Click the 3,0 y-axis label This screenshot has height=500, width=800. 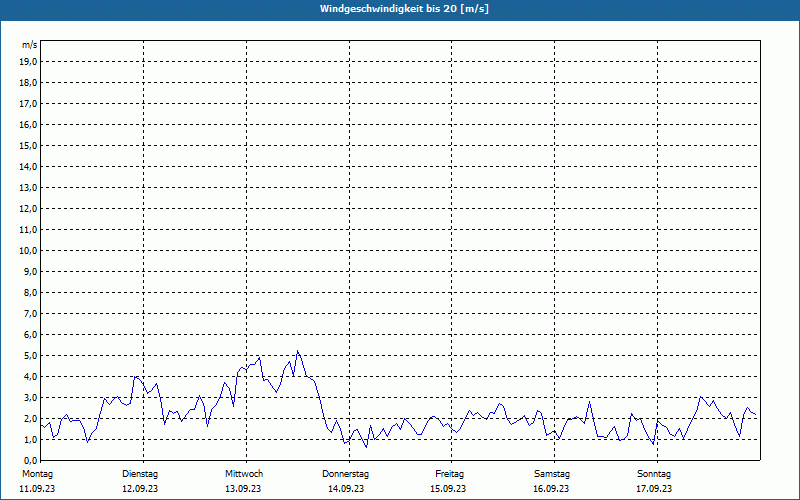click(30, 397)
